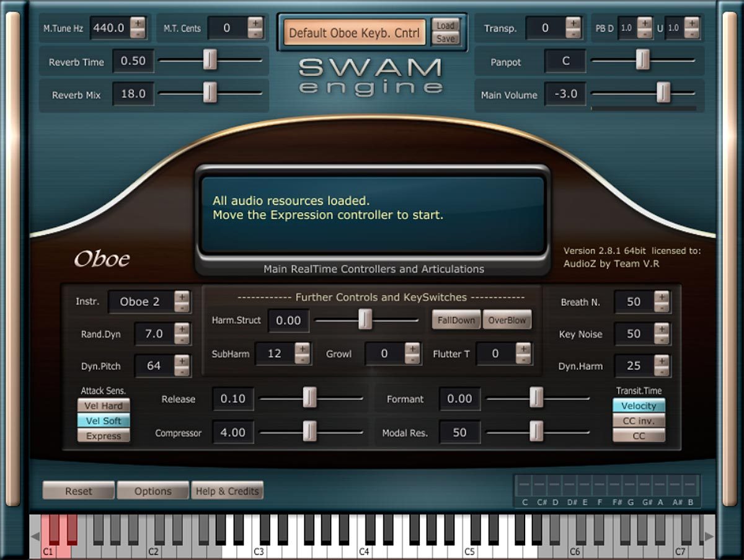Increase Transp. value with plus stepper
This screenshot has width=744, height=560.
[573, 22]
